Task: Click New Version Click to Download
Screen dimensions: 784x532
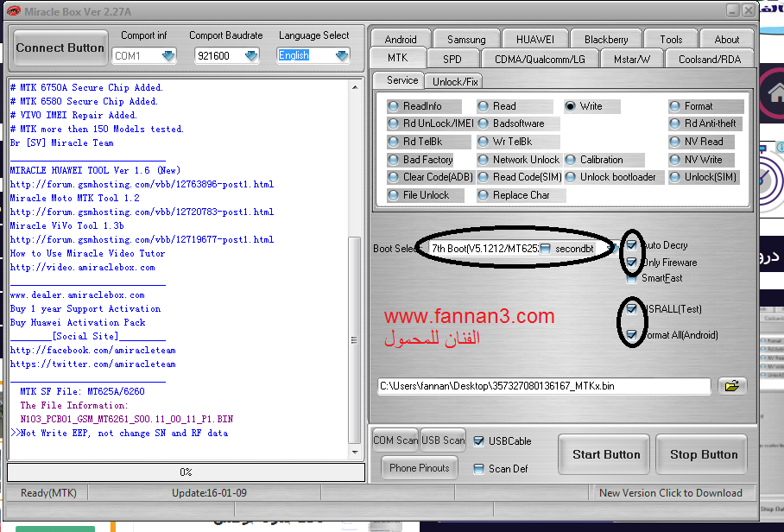Action: pos(671,493)
